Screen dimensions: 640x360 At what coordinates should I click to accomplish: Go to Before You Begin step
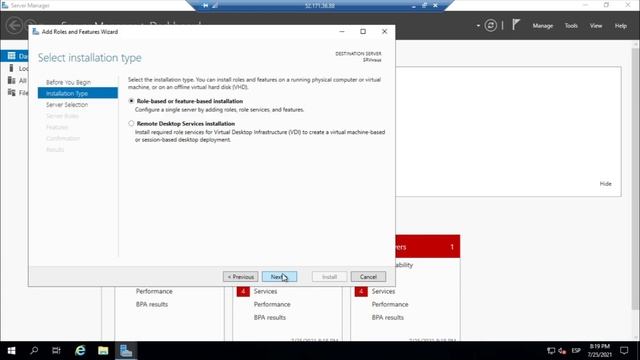pyautogui.click(x=68, y=82)
